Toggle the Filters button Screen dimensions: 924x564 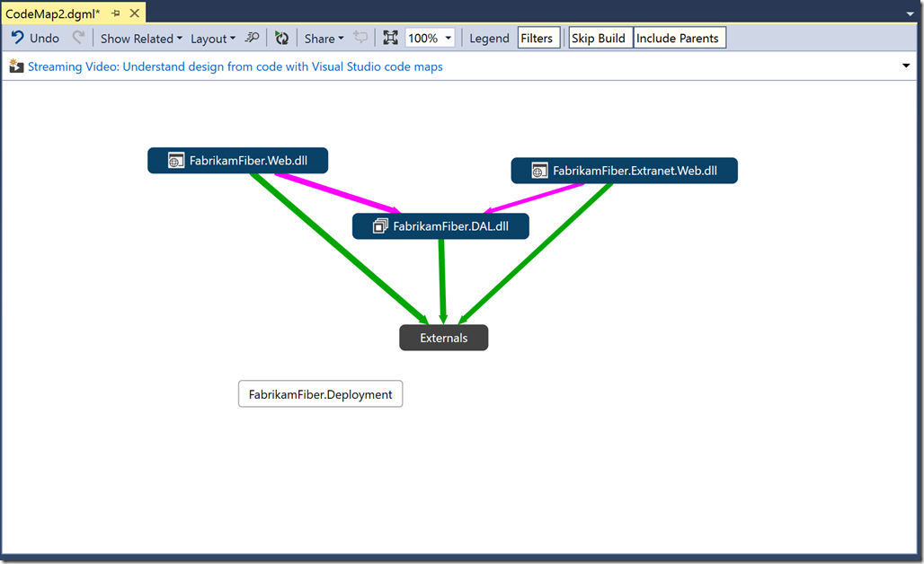point(538,39)
